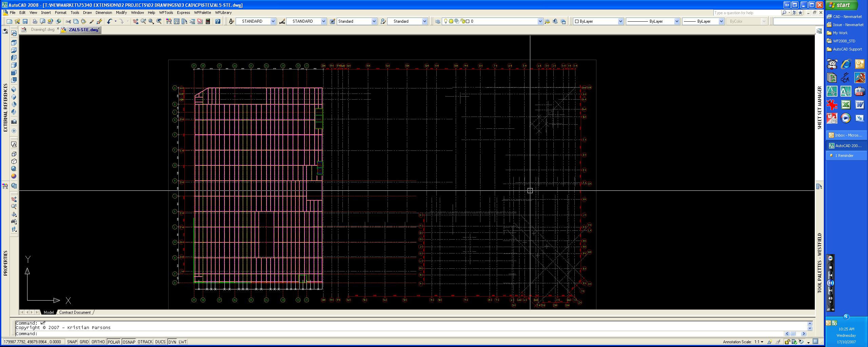Image resolution: width=868 pixels, height=347 pixels.
Task: Click the DesignCenter toolbar icon
Action: click(x=177, y=21)
